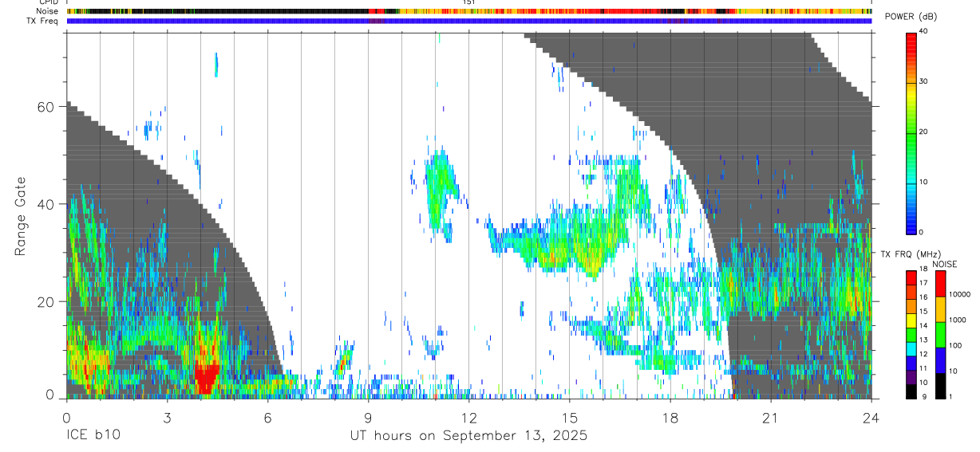980x452 pixels.
Task: Click the 'Range Gate' y-axis label
Action: point(19,215)
